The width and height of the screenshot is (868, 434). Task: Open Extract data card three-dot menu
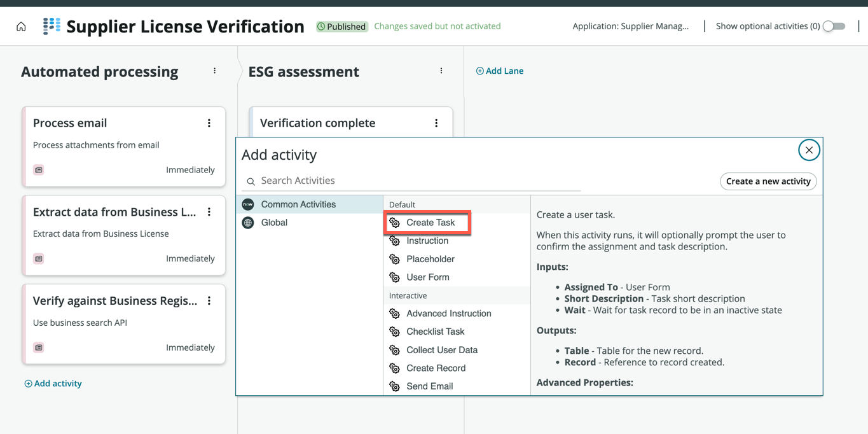click(x=209, y=212)
